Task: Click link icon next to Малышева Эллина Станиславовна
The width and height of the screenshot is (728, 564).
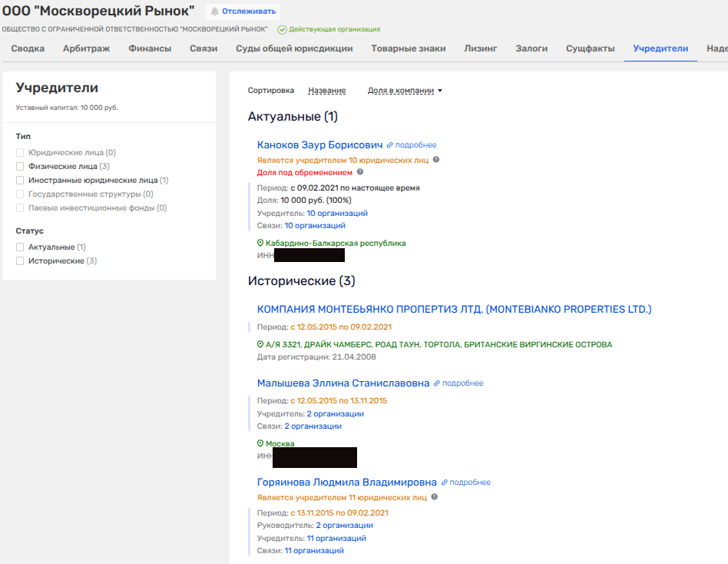Action: click(437, 383)
